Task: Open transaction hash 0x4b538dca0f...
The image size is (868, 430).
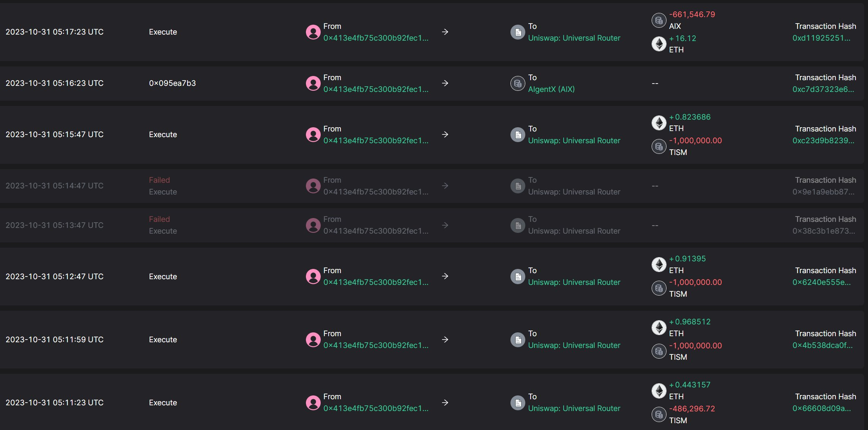Action: [x=822, y=346]
